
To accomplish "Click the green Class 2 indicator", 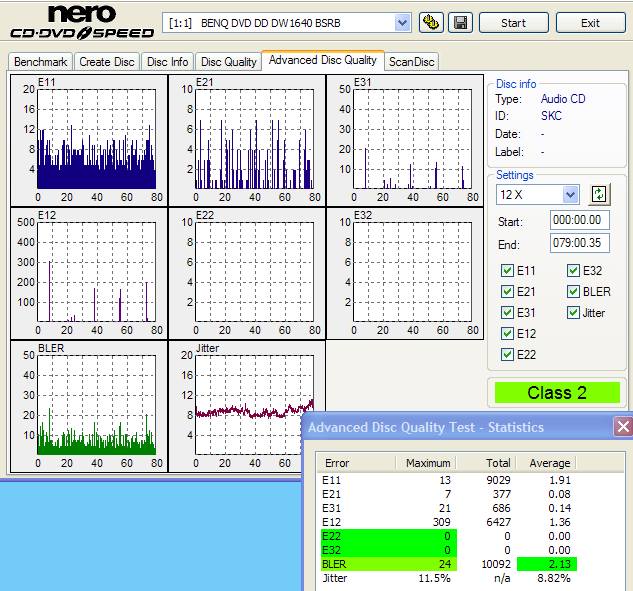I will [x=555, y=393].
